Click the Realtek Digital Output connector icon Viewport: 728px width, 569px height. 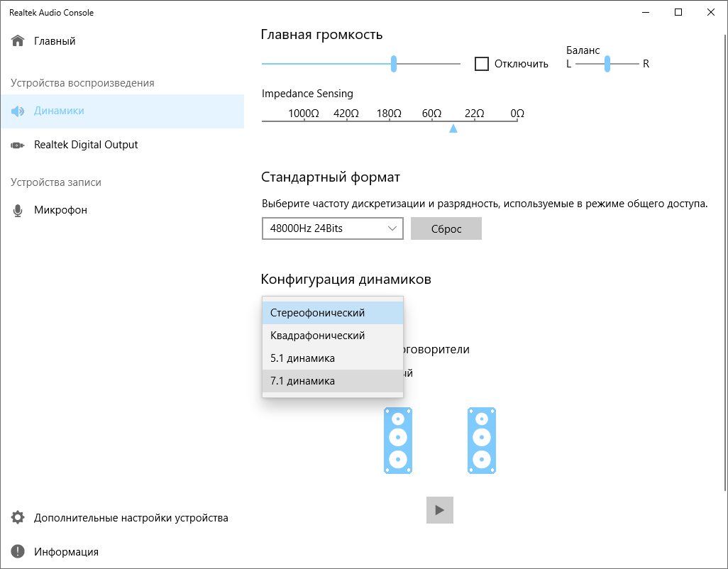pyautogui.click(x=18, y=145)
